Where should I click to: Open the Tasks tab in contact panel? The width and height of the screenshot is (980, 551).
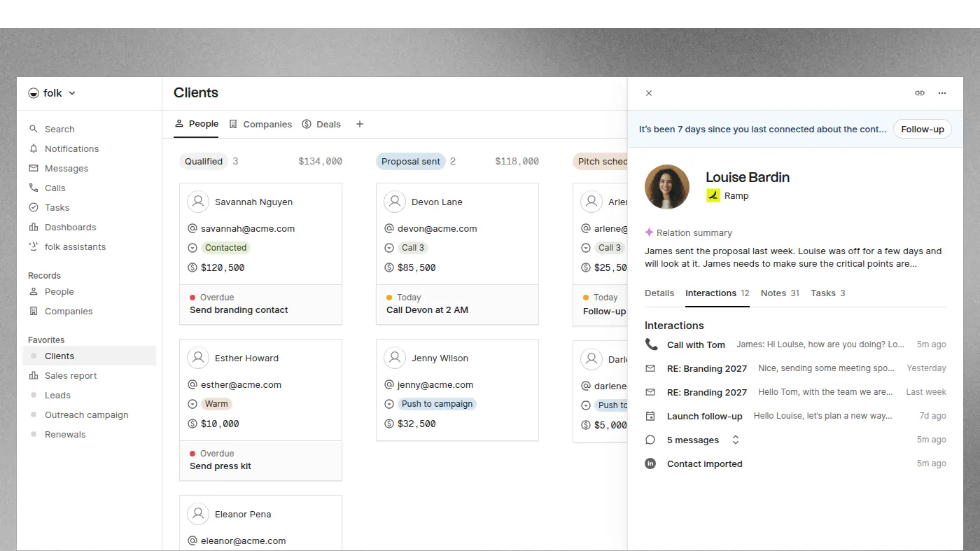point(828,293)
